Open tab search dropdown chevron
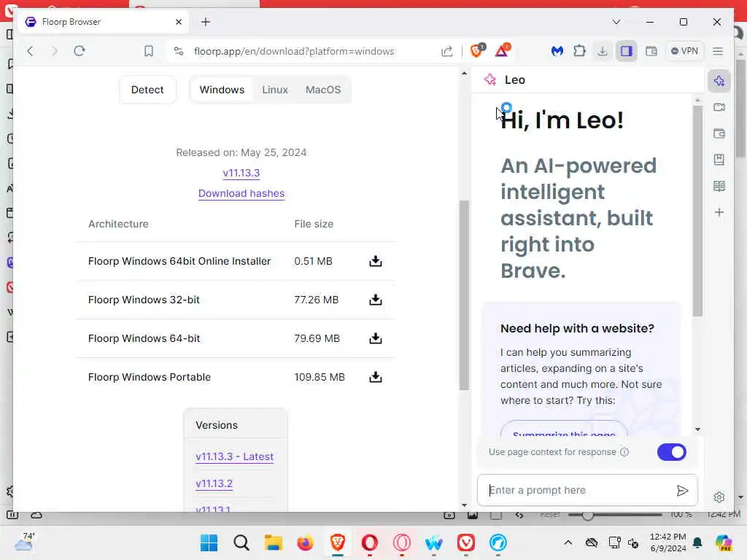 tap(616, 22)
